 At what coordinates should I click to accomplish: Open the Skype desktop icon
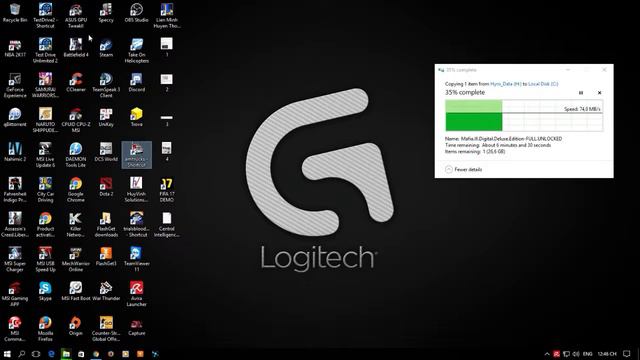coord(45,291)
